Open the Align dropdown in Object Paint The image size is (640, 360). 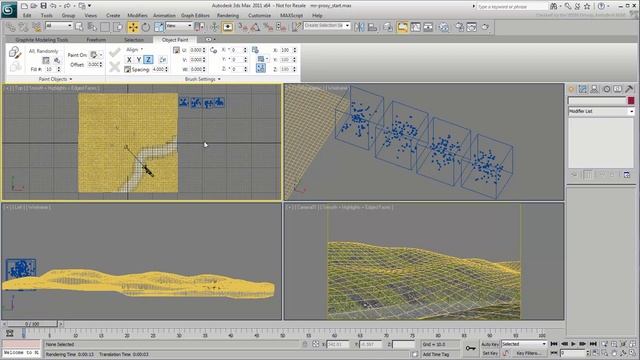coord(134,49)
